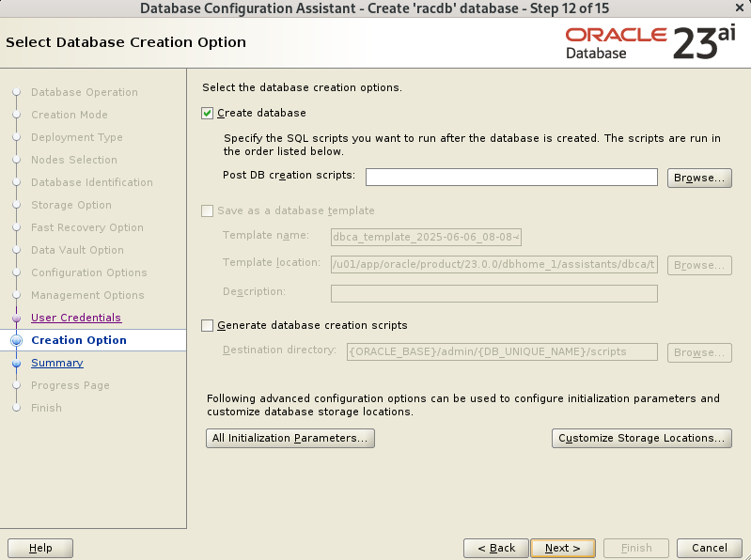Viewport: 751px width, 560px height.
Task: Click the Nodes Selection step
Action: [x=74, y=160]
